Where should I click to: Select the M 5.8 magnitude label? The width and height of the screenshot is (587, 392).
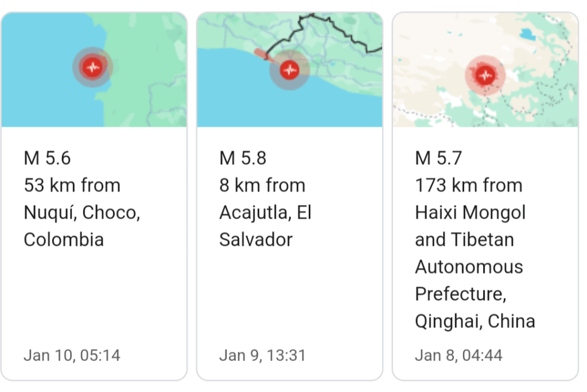(x=243, y=158)
